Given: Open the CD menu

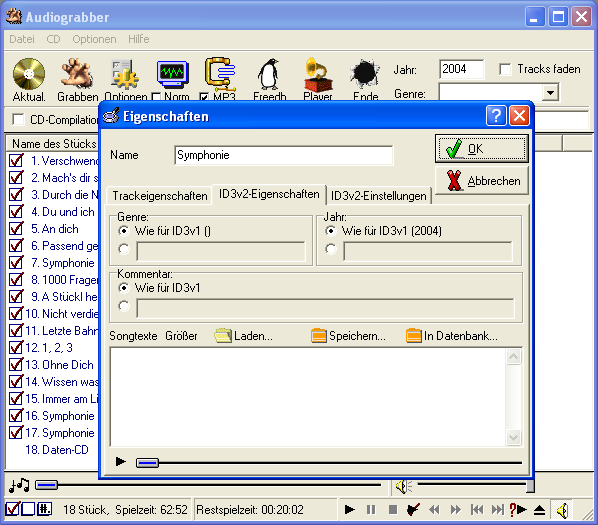Looking at the screenshot, I should click(x=53, y=39).
